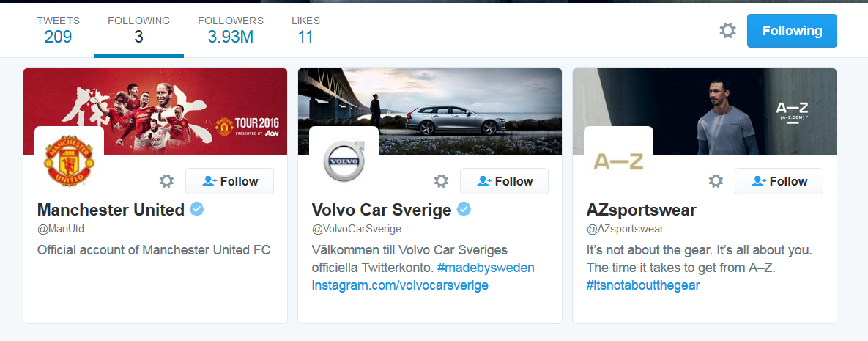Switch to the Followers tab
Screen dimensions: 868x341
click(230, 29)
